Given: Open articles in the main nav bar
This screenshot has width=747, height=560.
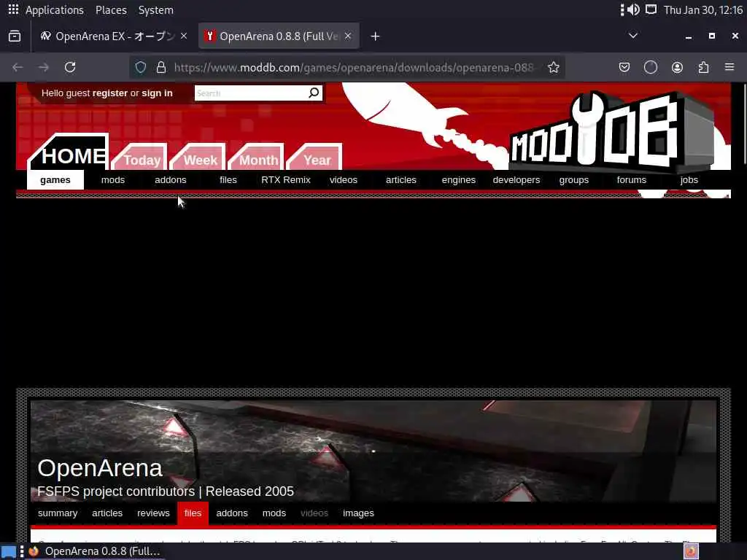Looking at the screenshot, I should [401, 180].
